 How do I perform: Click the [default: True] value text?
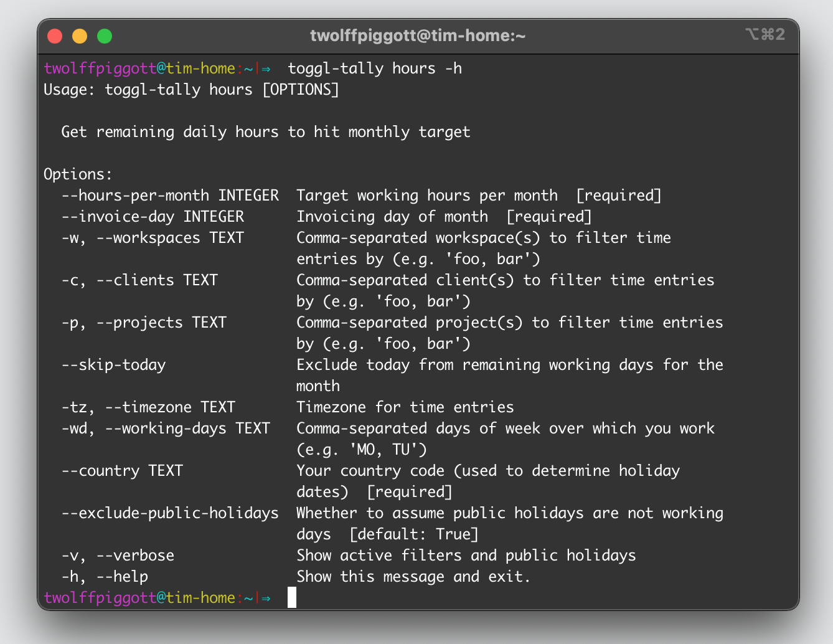pyautogui.click(x=413, y=534)
